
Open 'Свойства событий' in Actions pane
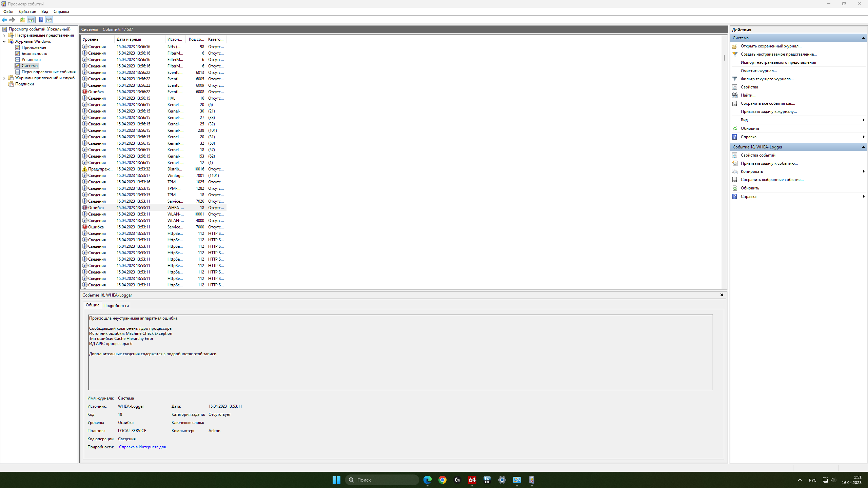click(758, 155)
